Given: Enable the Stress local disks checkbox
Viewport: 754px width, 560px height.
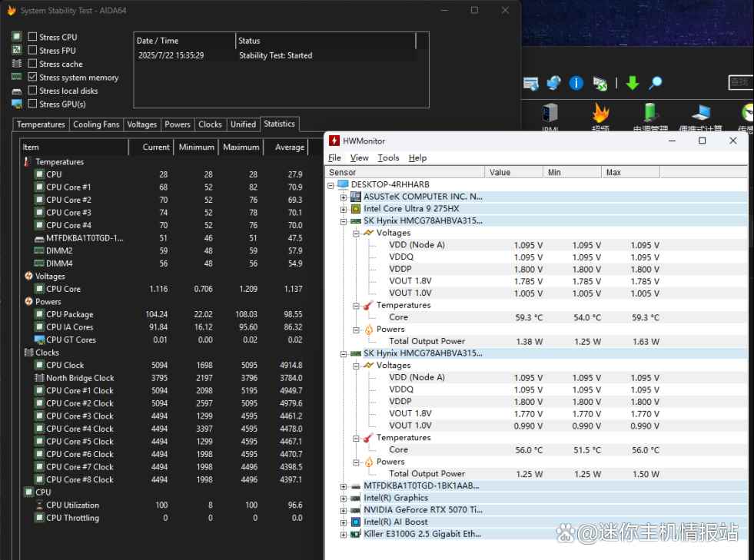Looking at the screenshot, I should click(33, 91).
